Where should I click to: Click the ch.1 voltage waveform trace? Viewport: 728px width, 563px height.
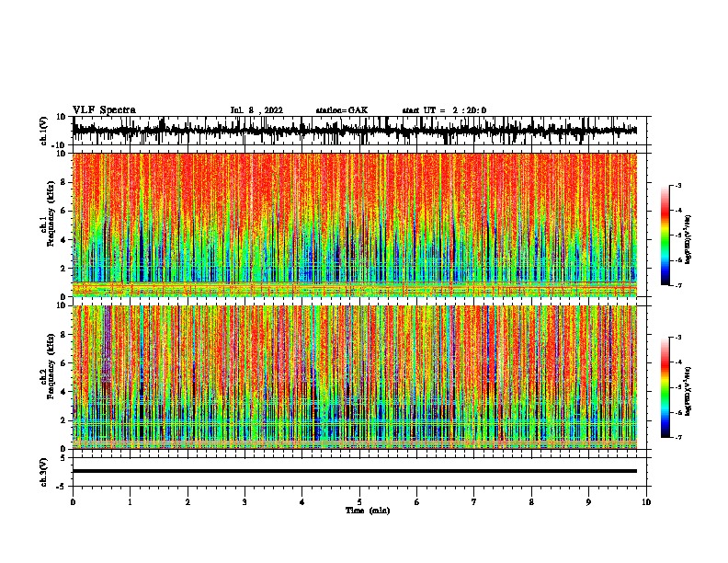[x=355, y=131]
